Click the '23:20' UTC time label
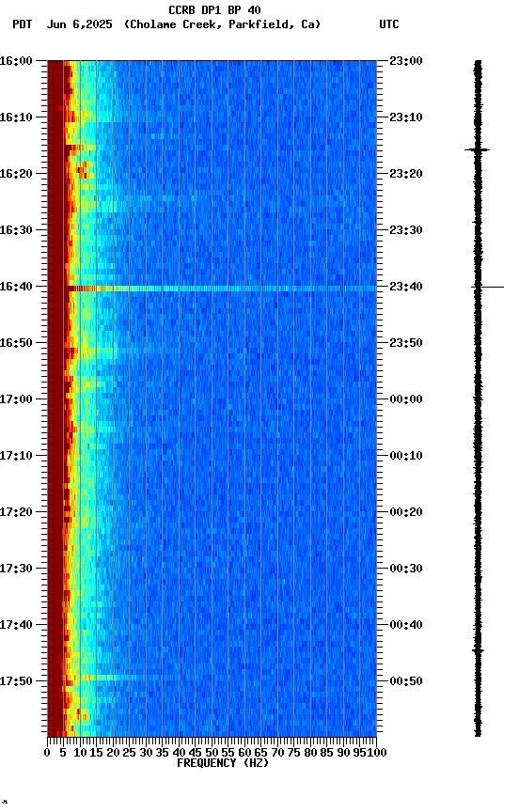The height and width of the screenshot is (812, 519). tap(406, 174)
